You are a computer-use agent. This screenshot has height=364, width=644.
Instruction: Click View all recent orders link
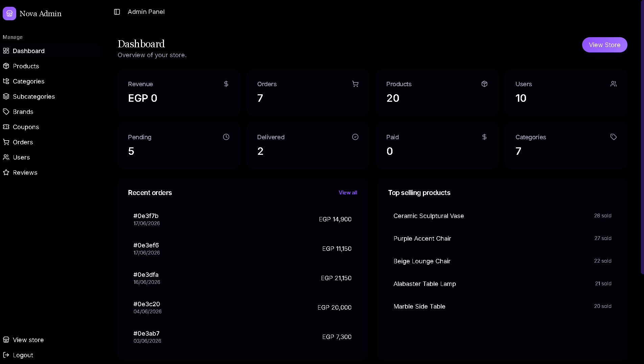click(348, 193)
